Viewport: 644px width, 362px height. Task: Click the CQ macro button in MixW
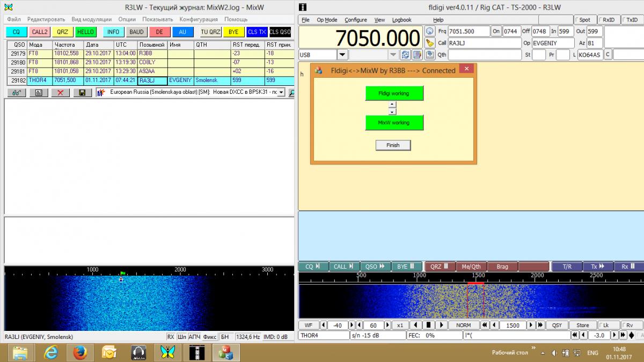pyautogui.click(x=16, y=32)
